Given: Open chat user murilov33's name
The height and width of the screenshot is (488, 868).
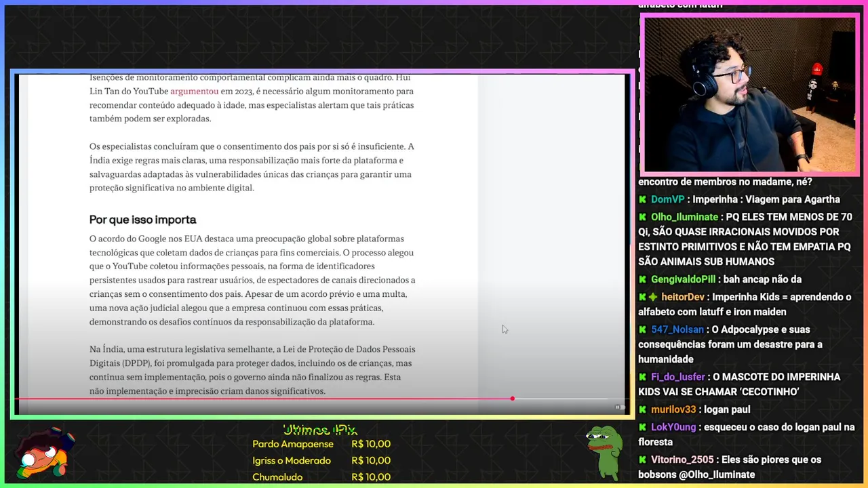Looking at the screenshot, I should point(673,409).
